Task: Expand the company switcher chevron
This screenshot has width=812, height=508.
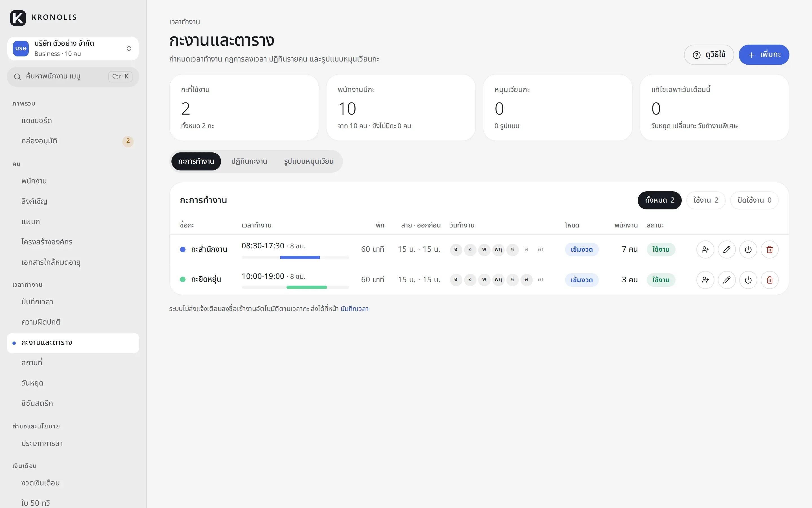Action: point(129,48)
